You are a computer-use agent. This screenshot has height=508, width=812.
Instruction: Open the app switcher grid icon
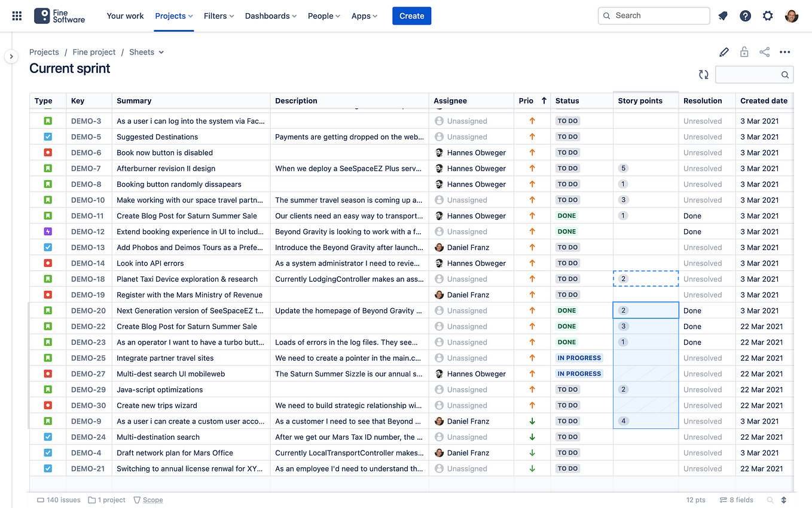(x=16, y=16)
